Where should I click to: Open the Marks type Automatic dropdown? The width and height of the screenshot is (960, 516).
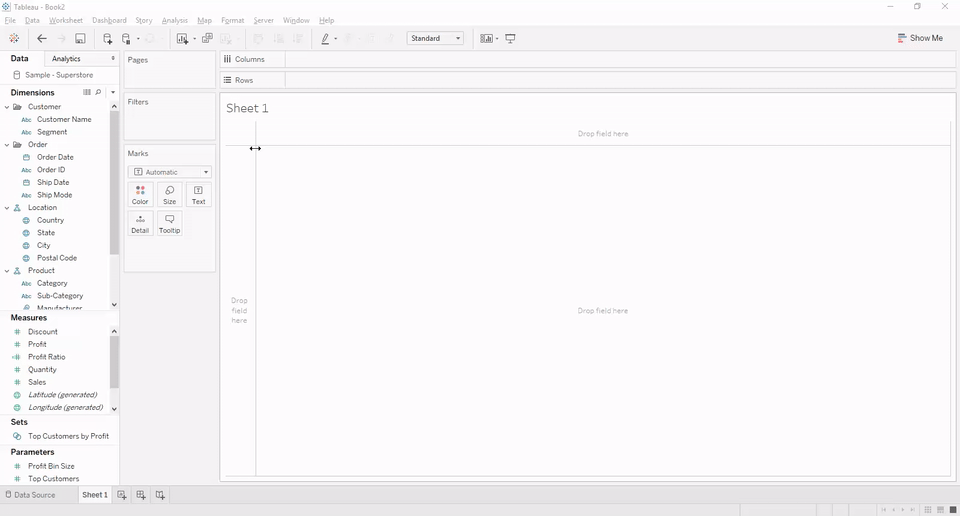pyautogui.click(x=170, y=172)
